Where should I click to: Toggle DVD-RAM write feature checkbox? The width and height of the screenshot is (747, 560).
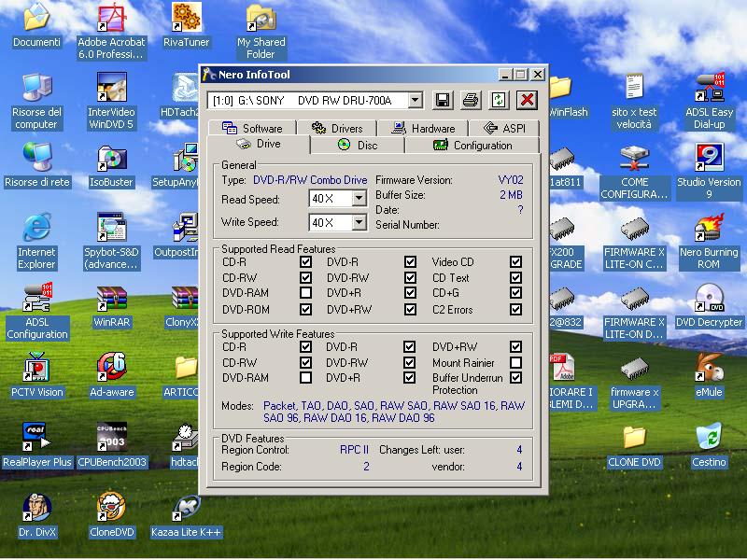(x=306, y=378)
